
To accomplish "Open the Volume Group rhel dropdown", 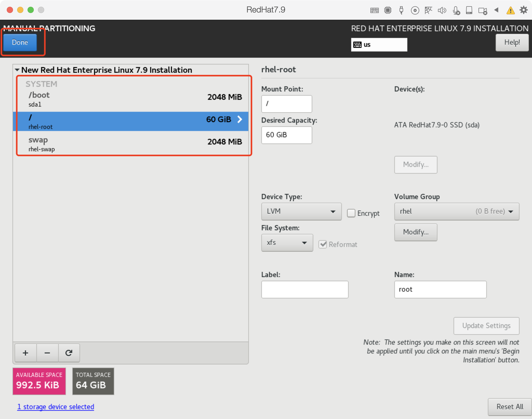I will (456, 211).
